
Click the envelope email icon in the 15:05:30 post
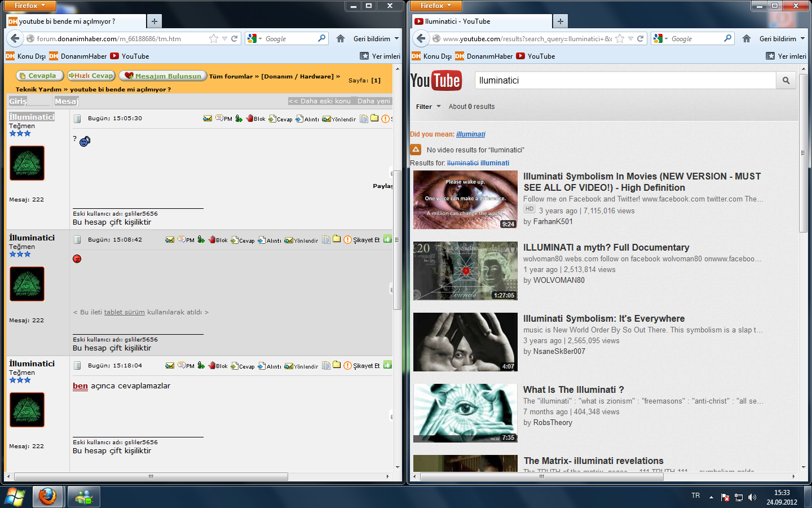coord(208,119)
